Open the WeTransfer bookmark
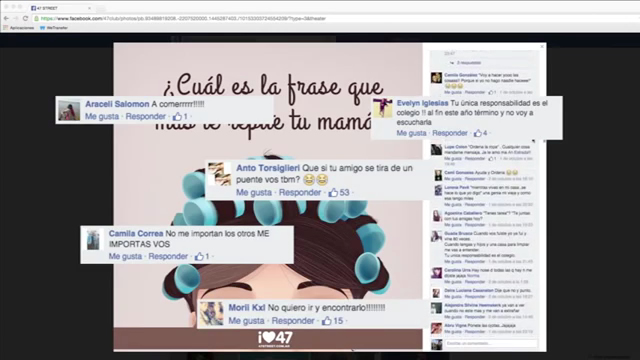 54,28
